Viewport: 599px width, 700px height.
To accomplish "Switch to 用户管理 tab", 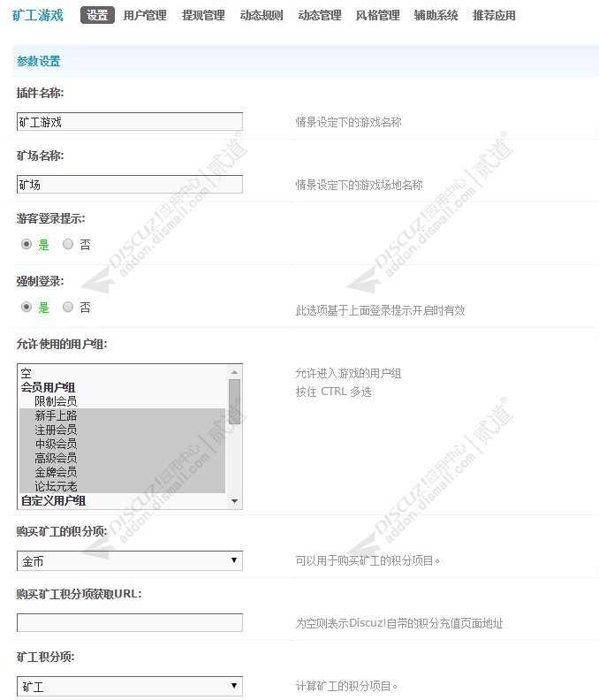I will coord(145,15).
